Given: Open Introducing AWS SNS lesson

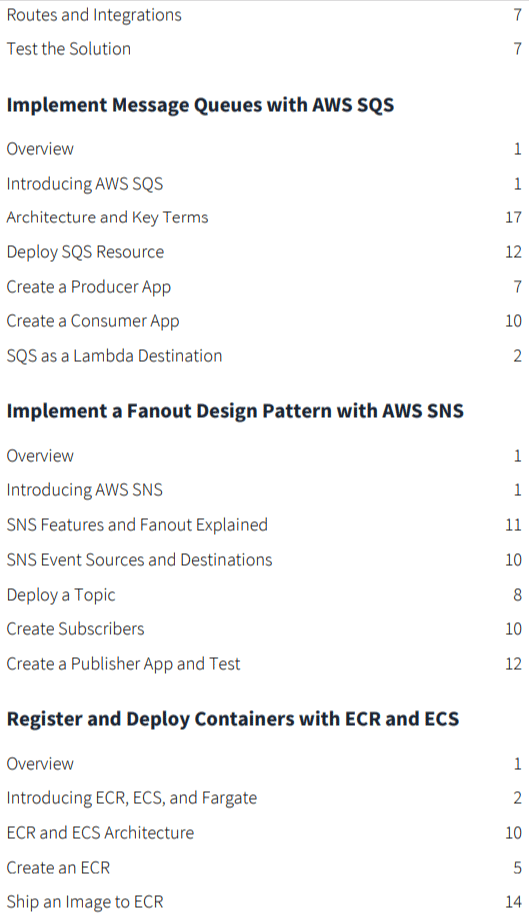Looking at the screenshot, I should 85,490.
